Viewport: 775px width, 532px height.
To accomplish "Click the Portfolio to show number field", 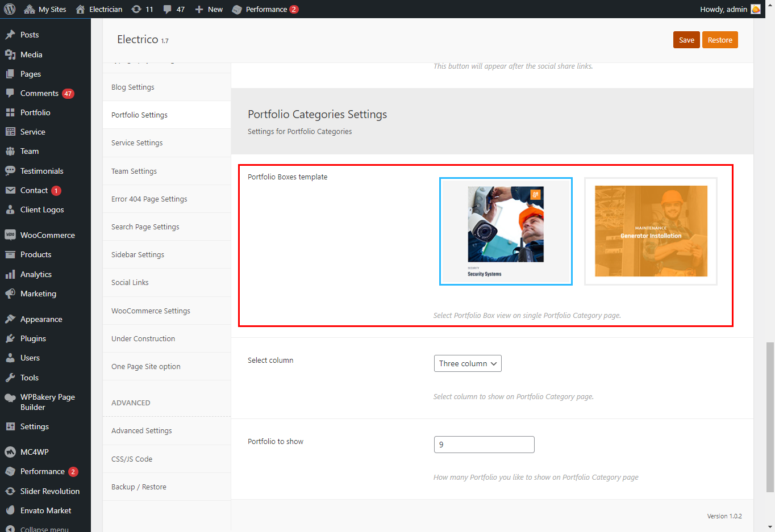I will (x=484, y=445).
